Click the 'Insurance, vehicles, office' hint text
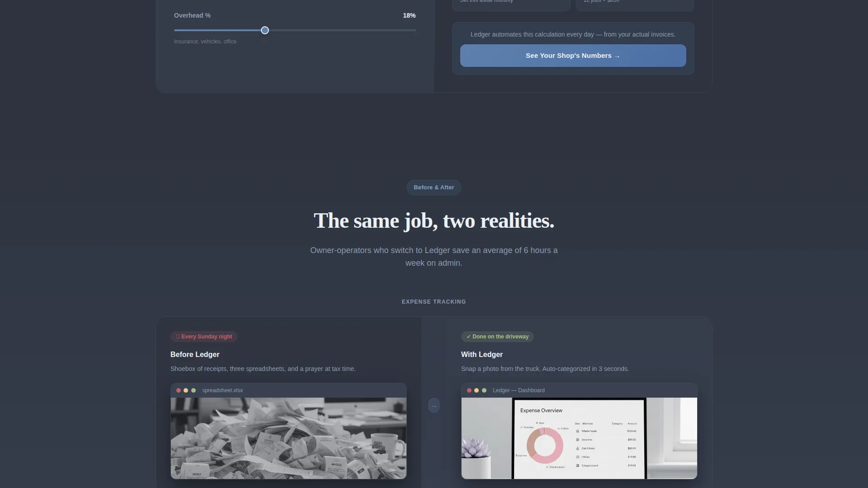The width and height of the screenshot is (868, 488). coord(205,42)
